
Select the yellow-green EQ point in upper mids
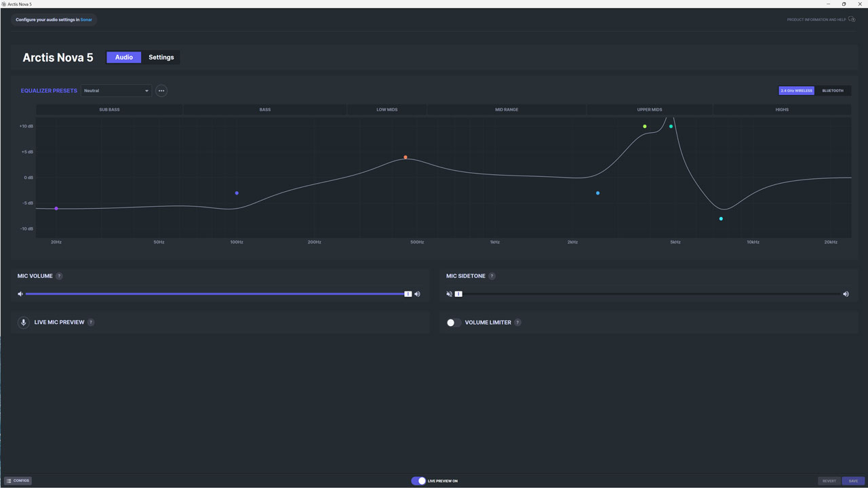[645, 127]
